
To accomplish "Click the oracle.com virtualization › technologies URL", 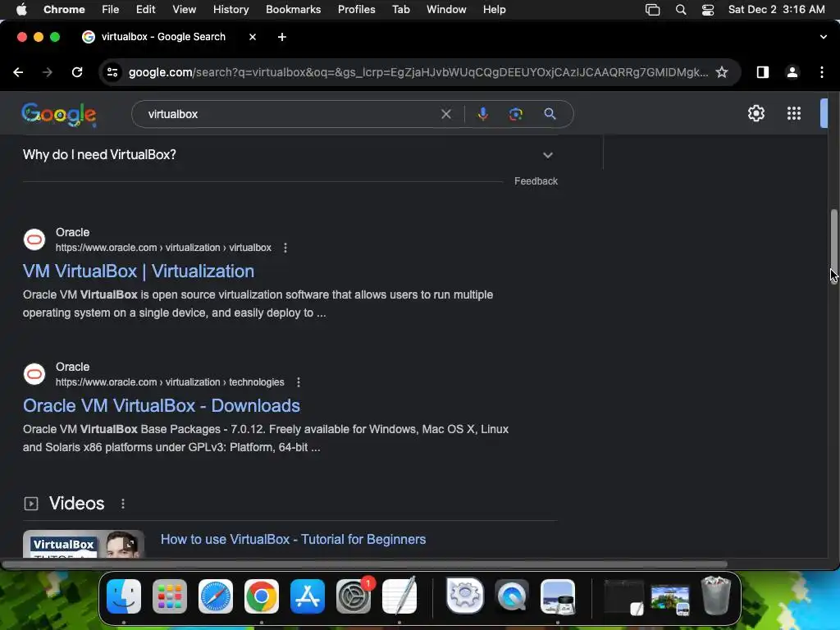I will coord(170,382).
